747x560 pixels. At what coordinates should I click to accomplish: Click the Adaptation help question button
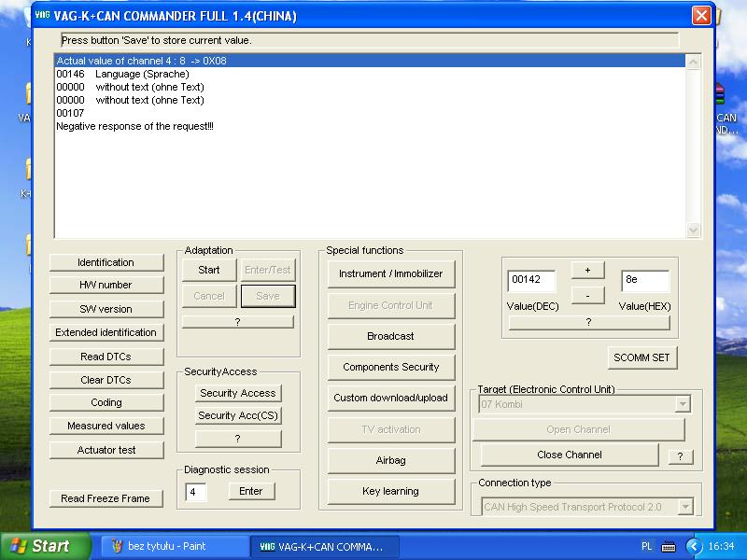point(238,322)
